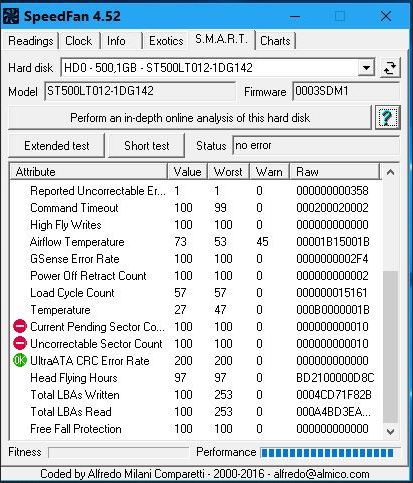413x483 pixels.
Task: Click green OK icon beside UltraATA CRC Error Rate
Action: pyautogui.click(x=20, y=360)
